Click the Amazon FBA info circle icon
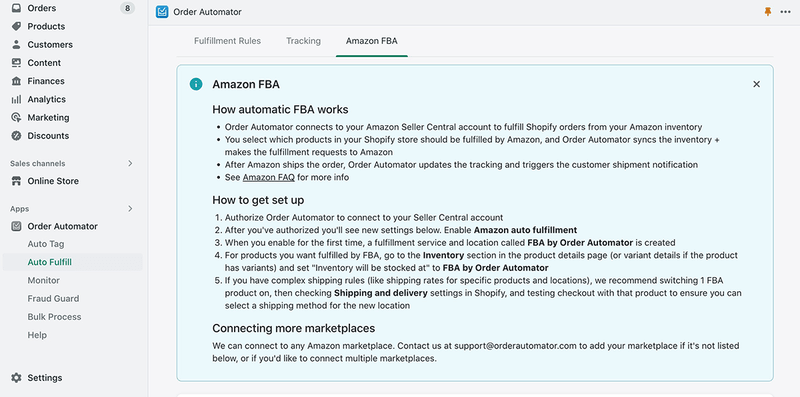Screen dimensions: 800x397 (x=196, y=84)
